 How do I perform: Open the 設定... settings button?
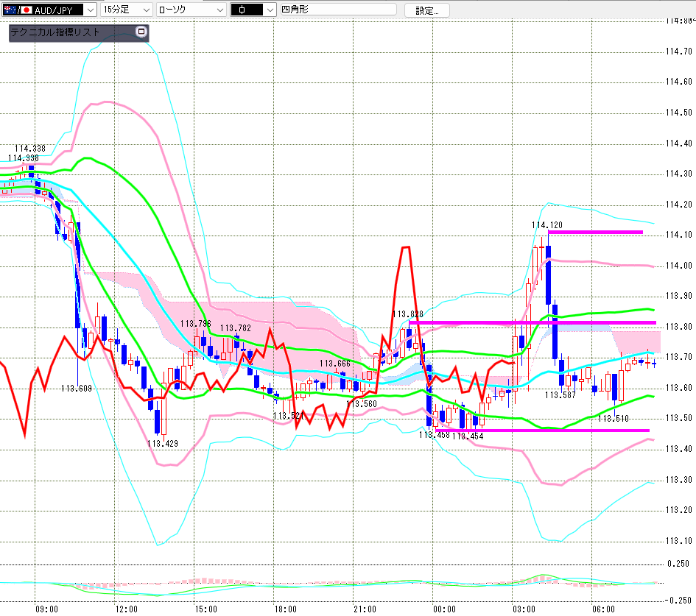426,10
